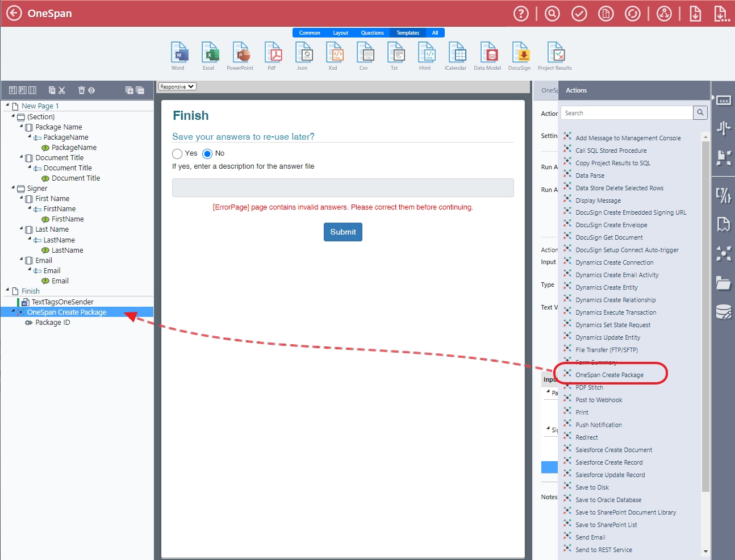The image size is (735, 560).
Task: Choose the Save to Disk action
Action: click(x=592, y=487)
